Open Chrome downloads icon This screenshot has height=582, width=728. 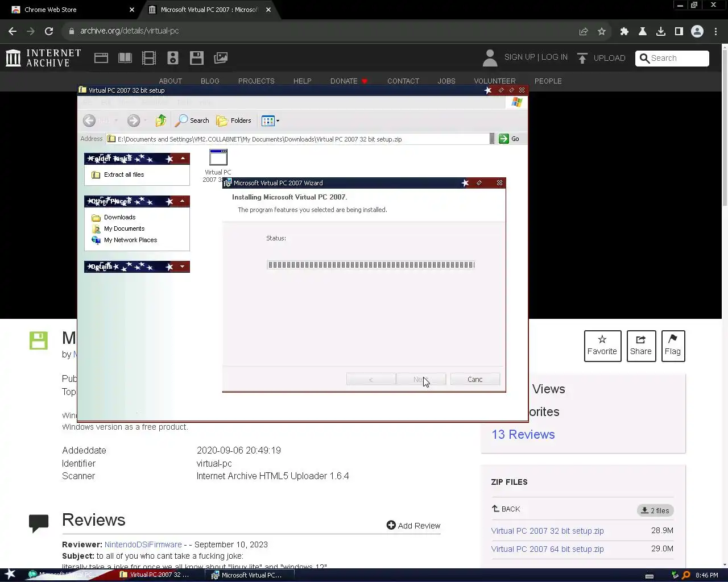(x=661, y=31)
